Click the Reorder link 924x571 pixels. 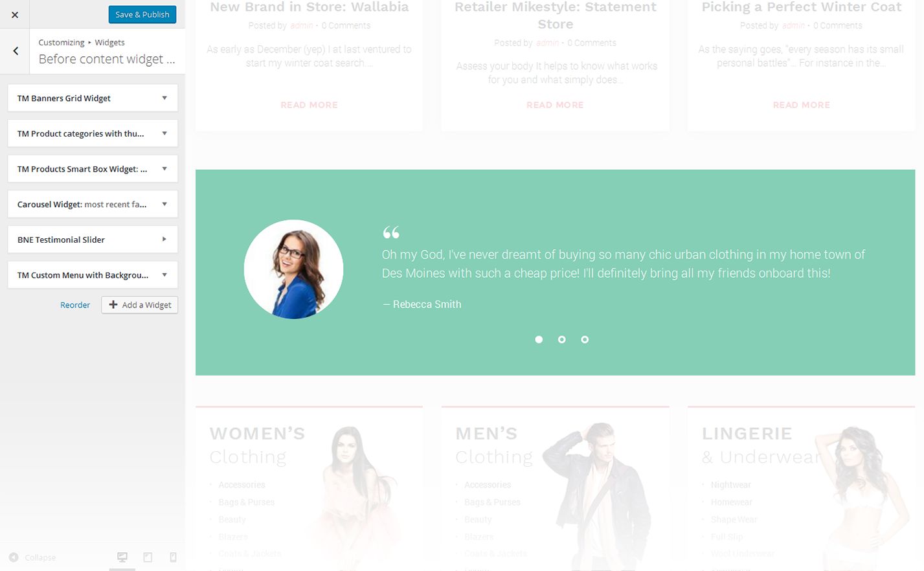click(75, 305)
